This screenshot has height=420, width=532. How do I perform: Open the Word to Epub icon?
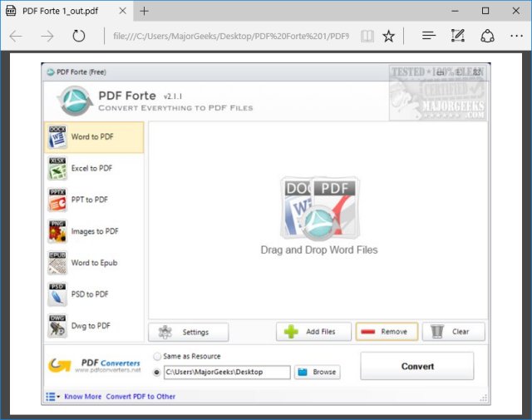pos(57,263)
